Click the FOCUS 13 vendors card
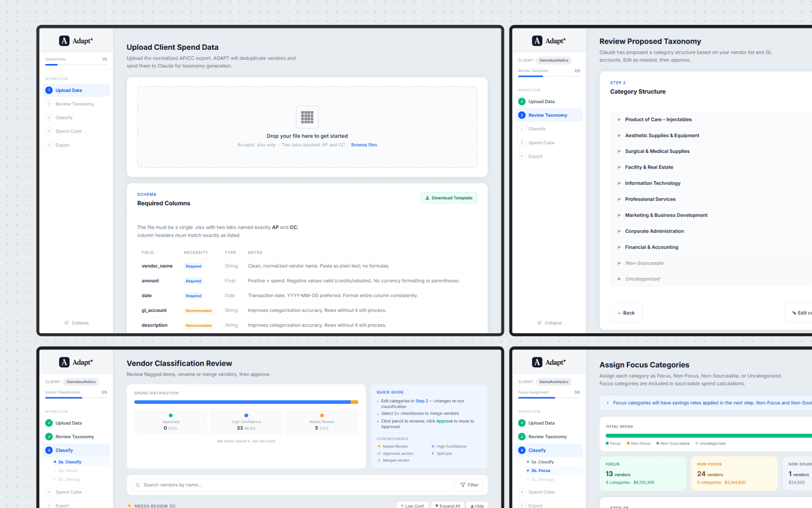This screenshot has width=812, height=508. pos(643,473)
